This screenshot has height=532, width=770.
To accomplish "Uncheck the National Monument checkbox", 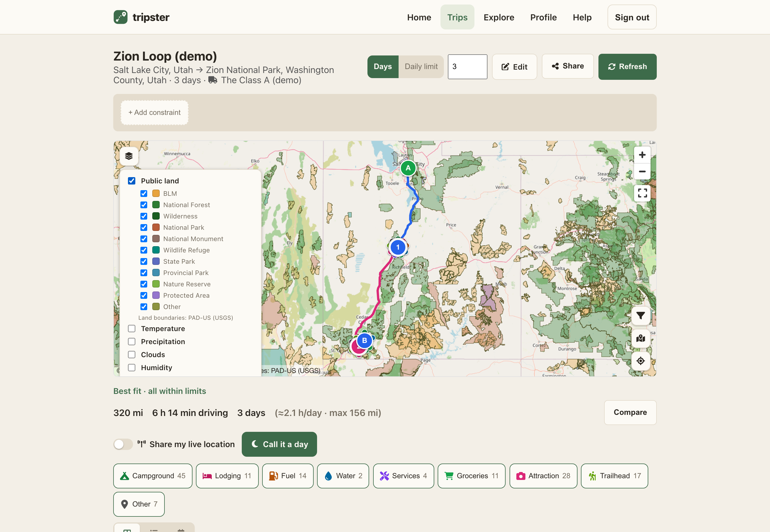I will (144, 239).
